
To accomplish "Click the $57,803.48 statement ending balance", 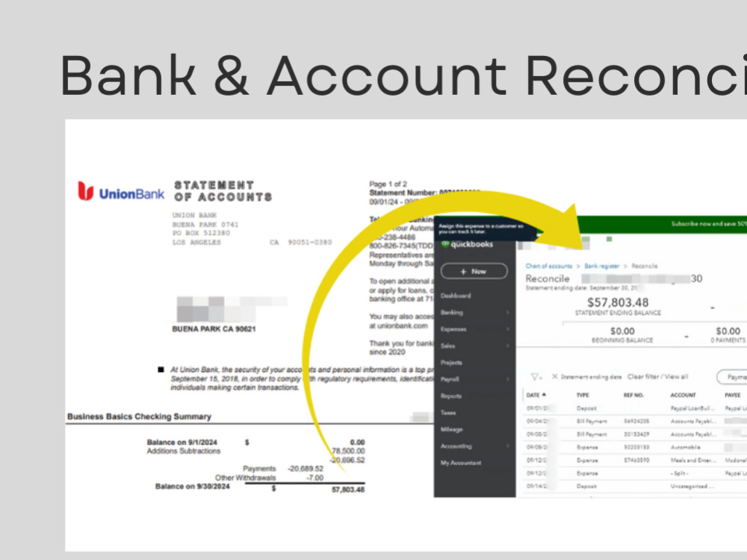I will 618,302.
